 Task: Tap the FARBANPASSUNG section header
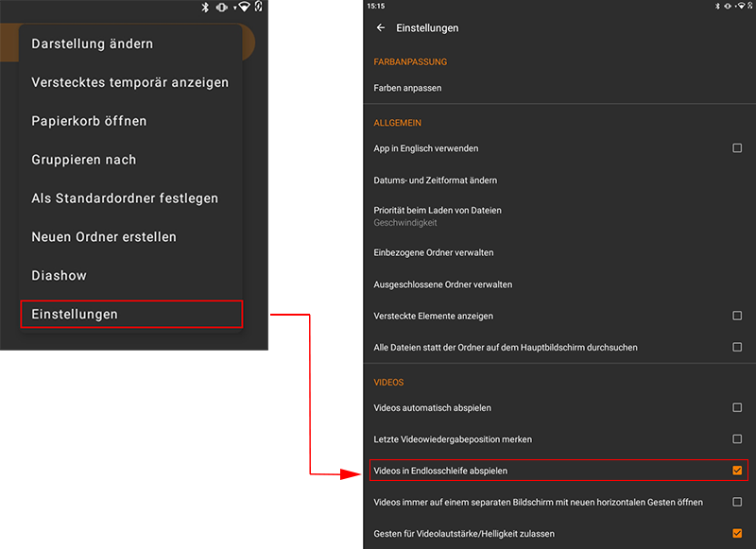410,61
